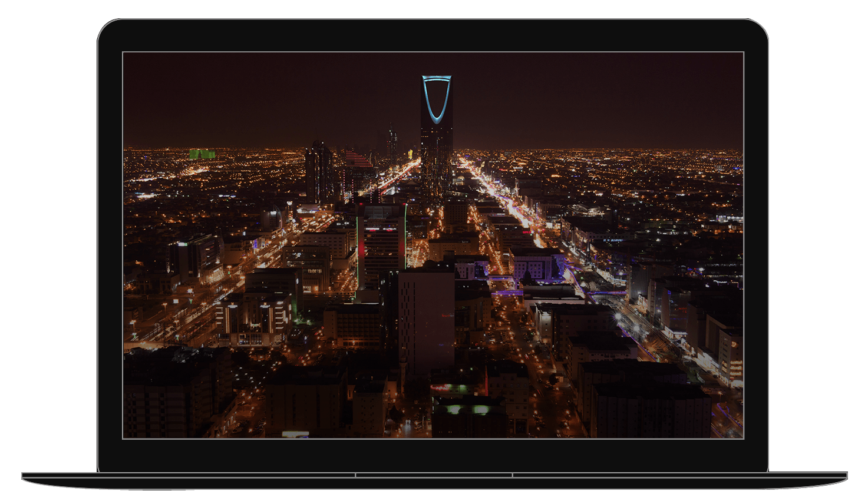Click the tall dark rectangular building in center foreground
Screen dimensions: 868x491
426,321
